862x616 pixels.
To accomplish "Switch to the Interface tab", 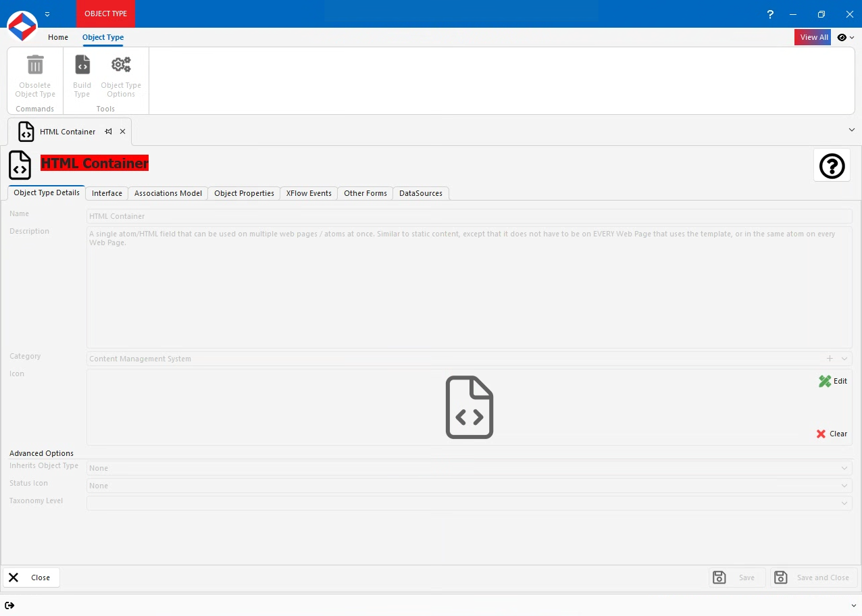I will click(x=106, y=193).
